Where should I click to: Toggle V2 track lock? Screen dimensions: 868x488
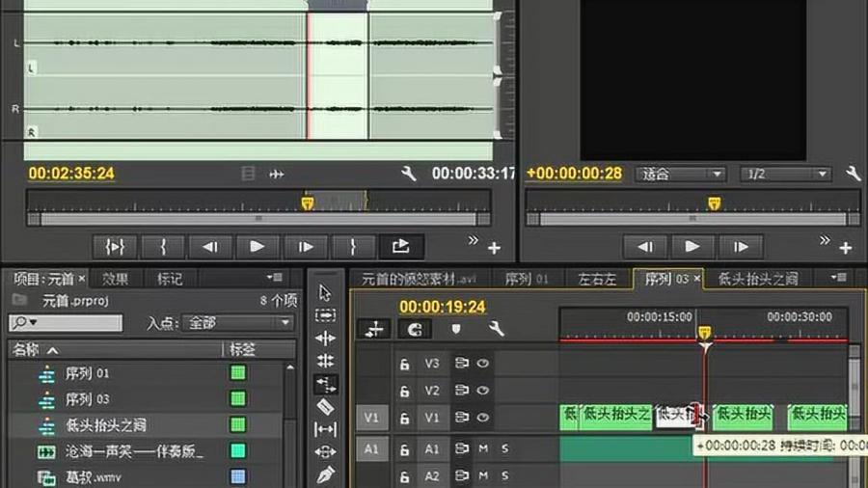(405, 392)
